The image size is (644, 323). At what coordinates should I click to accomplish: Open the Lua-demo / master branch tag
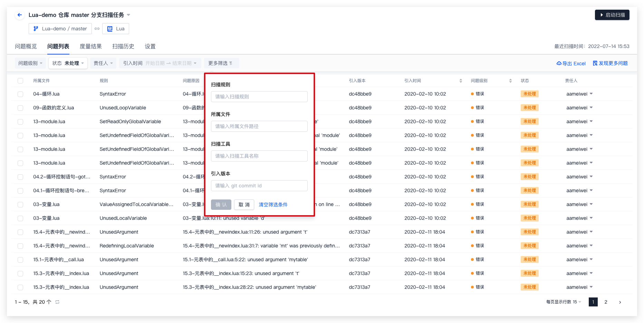[x=60, y=29]
